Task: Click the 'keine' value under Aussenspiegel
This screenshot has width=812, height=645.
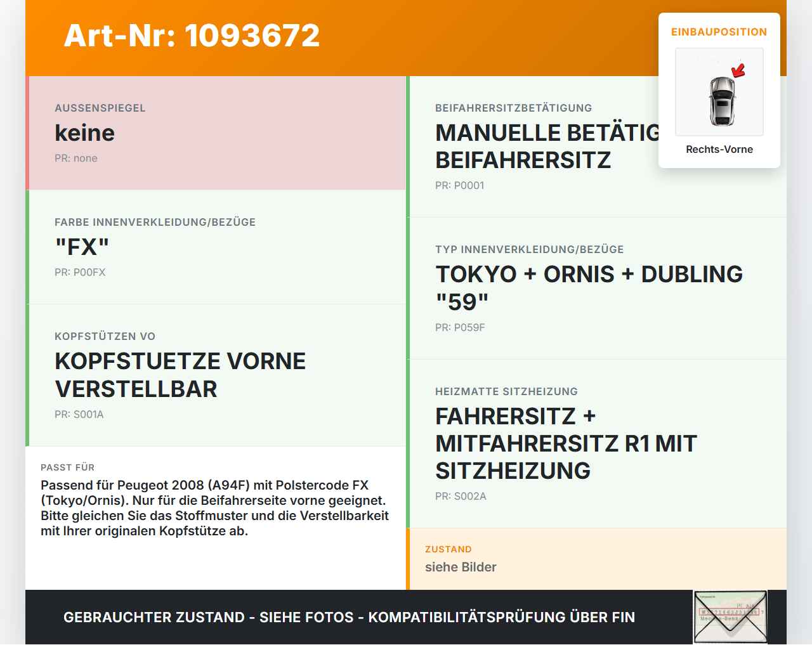Action: 85,133
